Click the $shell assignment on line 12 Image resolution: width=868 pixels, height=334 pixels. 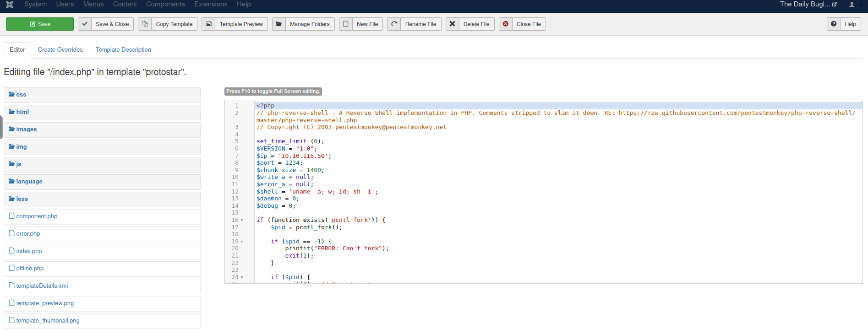pos(317,192)
